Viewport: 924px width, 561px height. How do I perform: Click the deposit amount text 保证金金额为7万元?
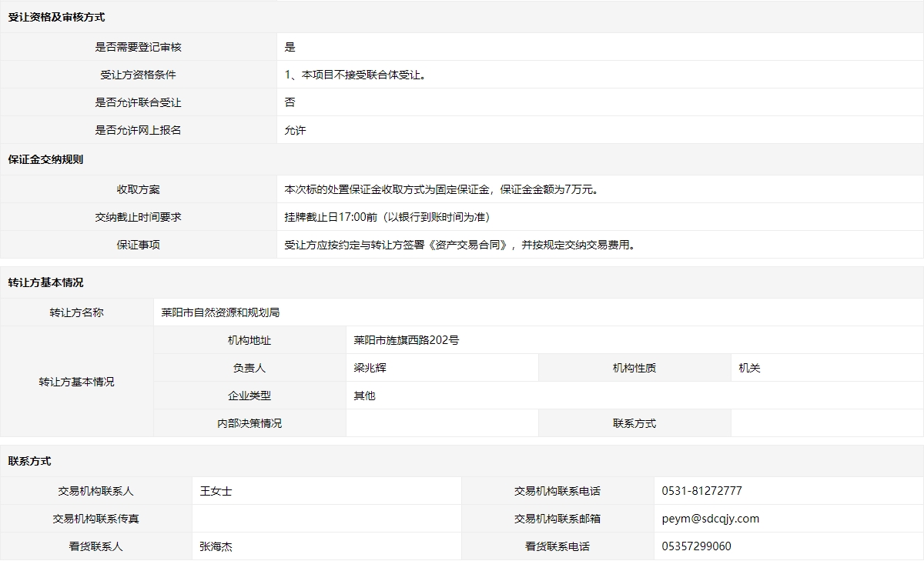tap(549, 189)
